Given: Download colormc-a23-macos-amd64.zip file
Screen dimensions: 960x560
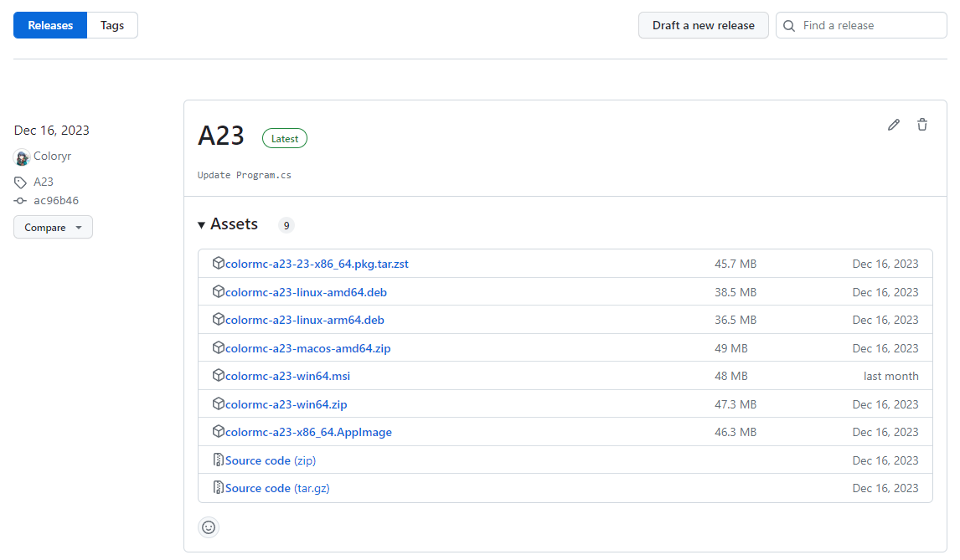Looking at the screenshot, I should tap(307, 348).
